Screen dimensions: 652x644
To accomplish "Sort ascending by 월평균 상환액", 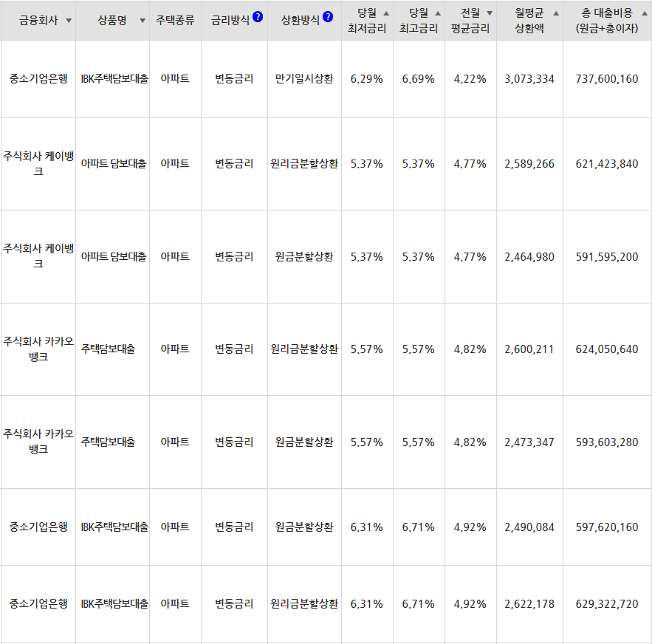I will click(556, 13).
